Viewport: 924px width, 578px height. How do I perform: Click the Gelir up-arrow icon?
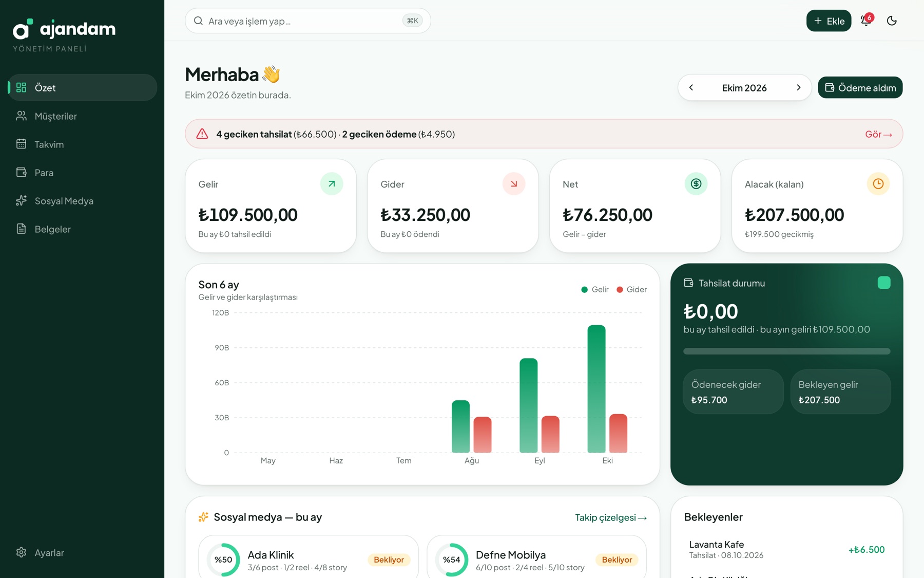[332, 184]
